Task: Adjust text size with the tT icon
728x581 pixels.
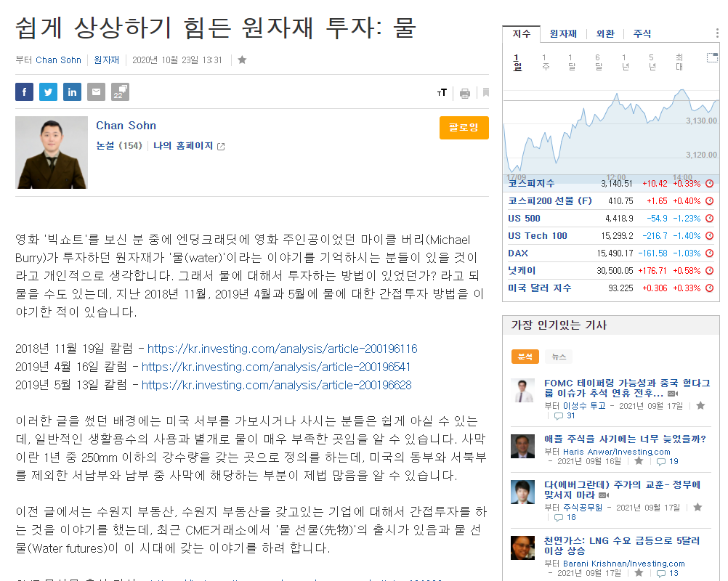Action: 441,93
